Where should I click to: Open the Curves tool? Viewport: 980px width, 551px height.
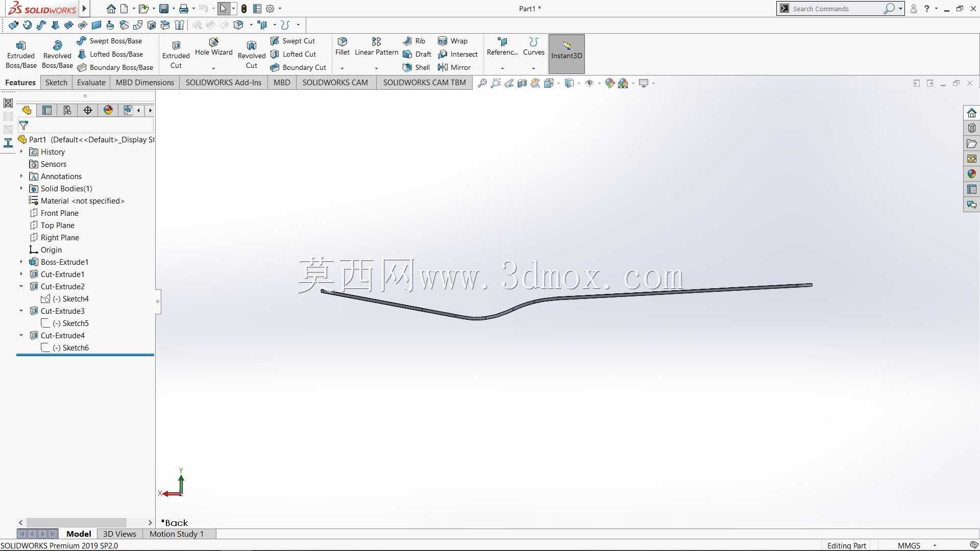[x=533, y=47]
